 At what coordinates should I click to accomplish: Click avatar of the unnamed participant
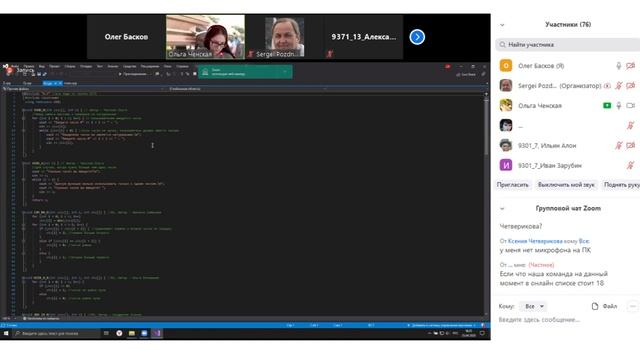pos(506,125)
